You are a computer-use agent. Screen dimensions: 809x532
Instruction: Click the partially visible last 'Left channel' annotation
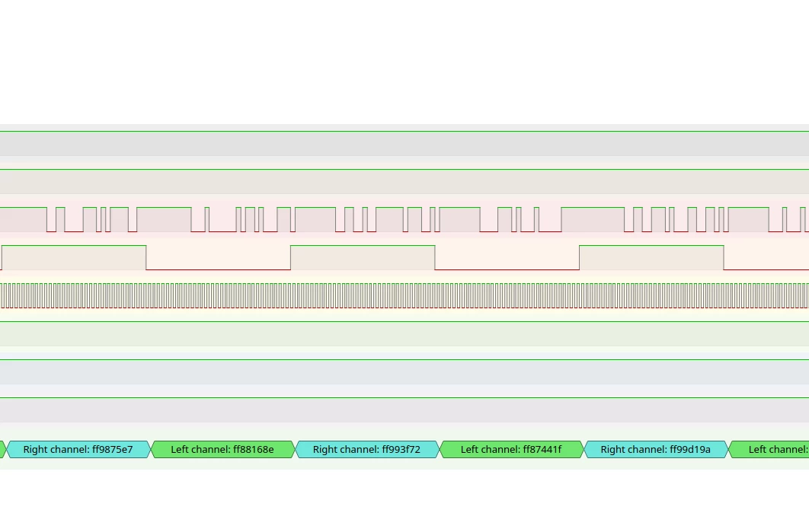pos(769,450)
